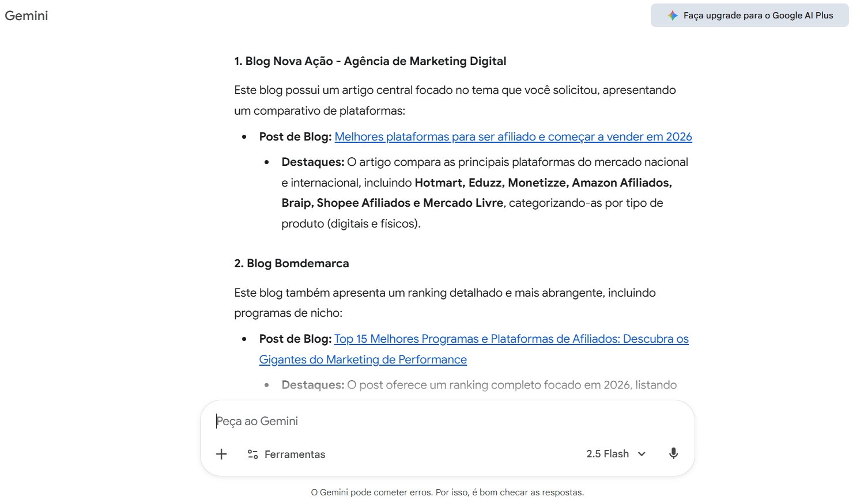Expand the 2.5 Flash model selector
This screenshot has height=504, width=860.
[x=608, y=454]
